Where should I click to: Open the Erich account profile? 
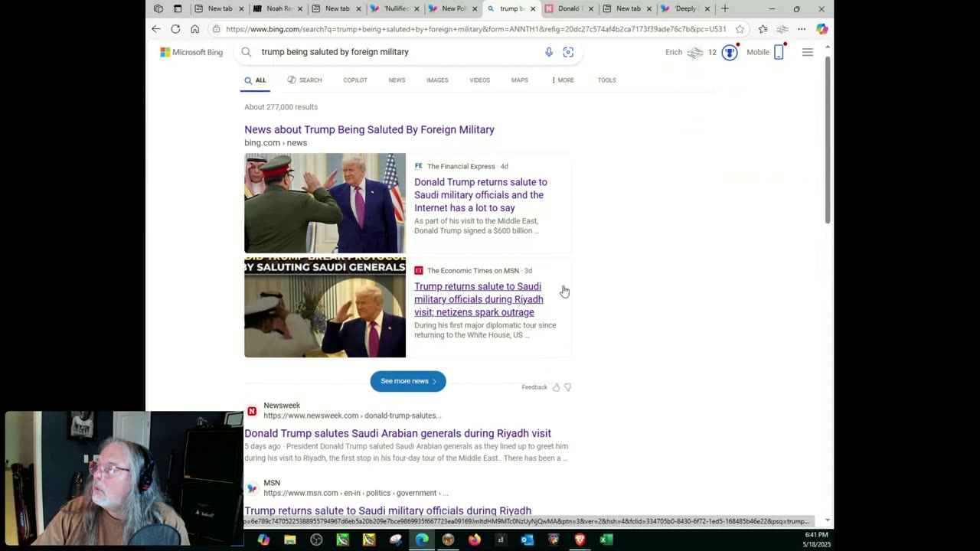coord(684,52)
